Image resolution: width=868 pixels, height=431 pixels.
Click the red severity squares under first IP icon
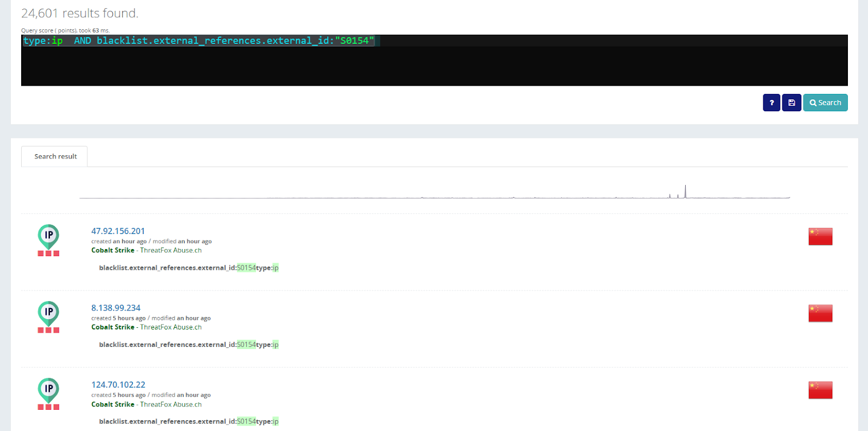(x=48, y=253)
